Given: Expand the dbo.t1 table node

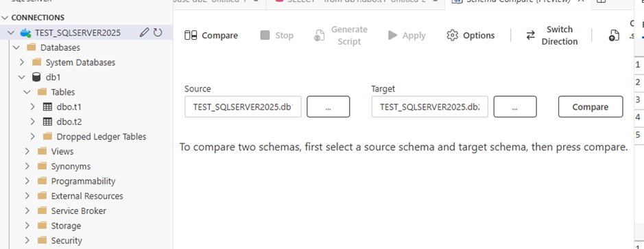Looking at the screenshot, I should pos(33,107).
